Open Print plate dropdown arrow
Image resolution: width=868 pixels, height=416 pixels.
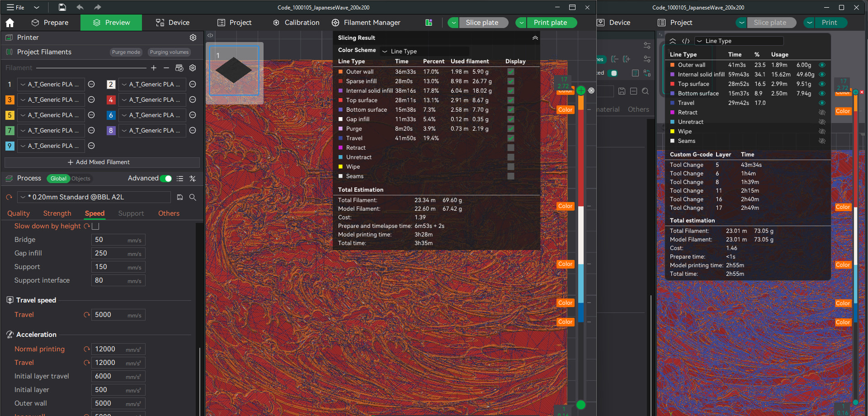[521, 23]
